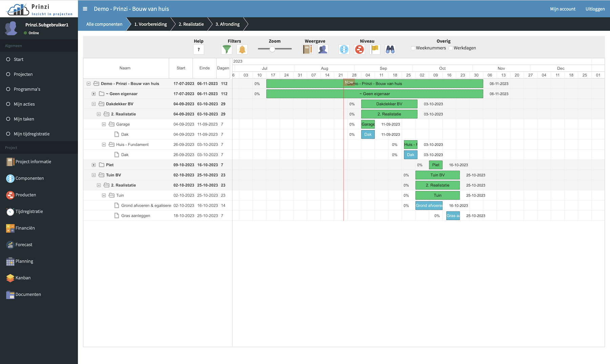Collapse the Tuin BV row

[x=94, y=175]
